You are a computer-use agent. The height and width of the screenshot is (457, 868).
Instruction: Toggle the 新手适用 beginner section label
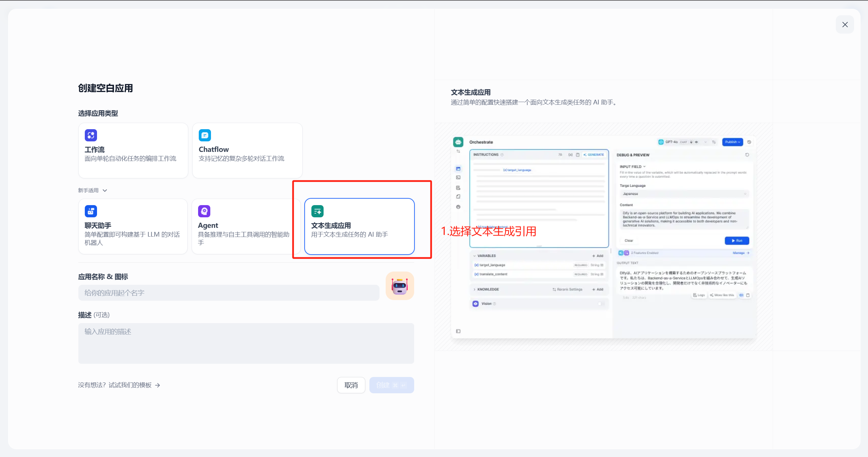pyautogui.click(x=88, y=191)
